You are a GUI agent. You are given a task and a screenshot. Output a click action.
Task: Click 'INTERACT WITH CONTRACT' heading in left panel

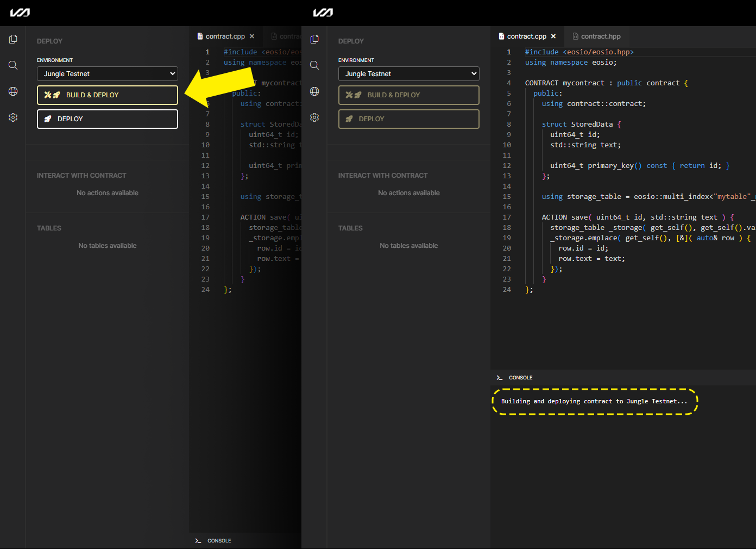click(81, 176)
